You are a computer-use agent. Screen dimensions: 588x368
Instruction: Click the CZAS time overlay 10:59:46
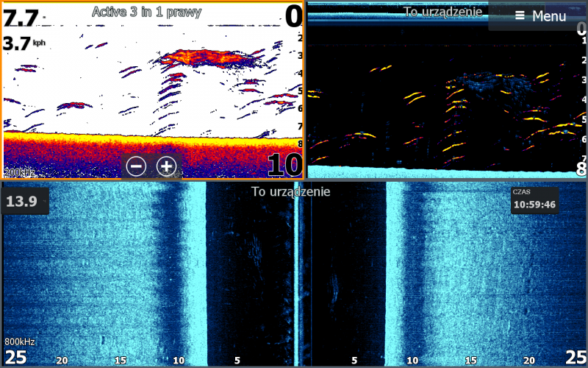point(534,201)
